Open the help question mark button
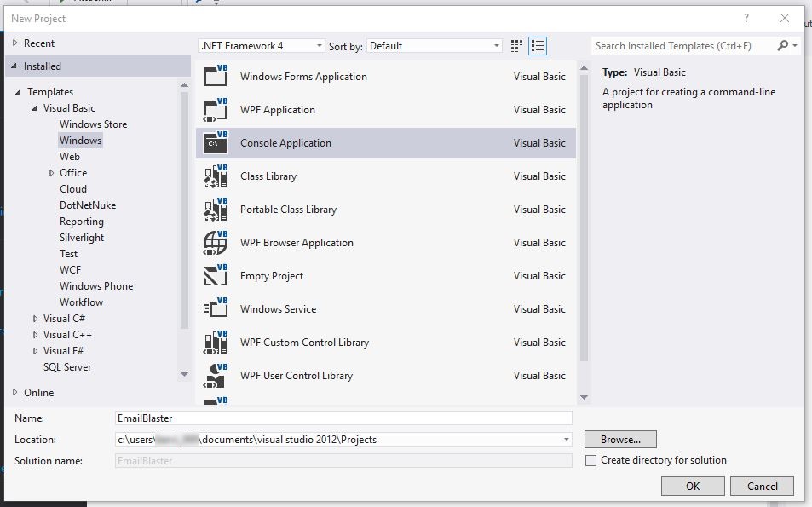Screen dimensions: 812x507 point(746,18)
